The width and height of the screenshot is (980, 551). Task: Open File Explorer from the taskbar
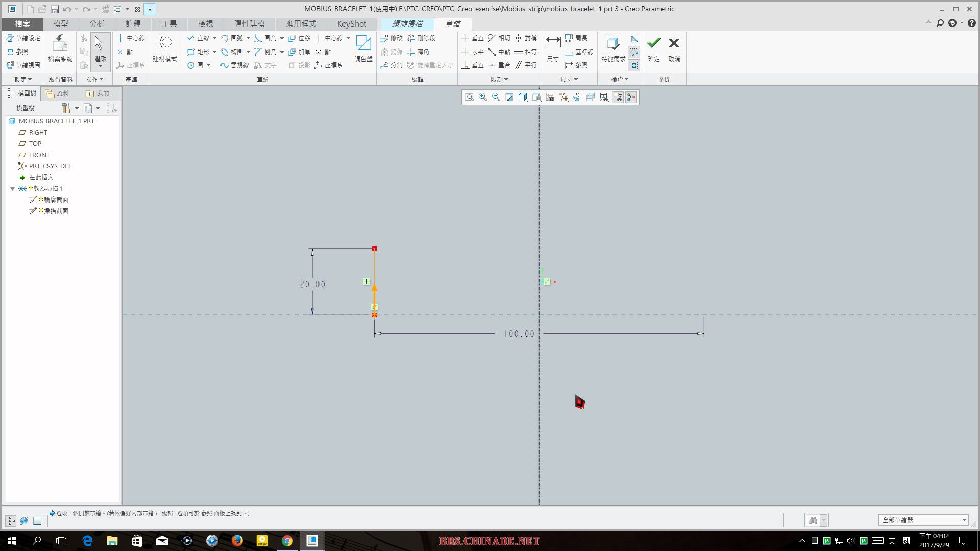tap(112, 541)
